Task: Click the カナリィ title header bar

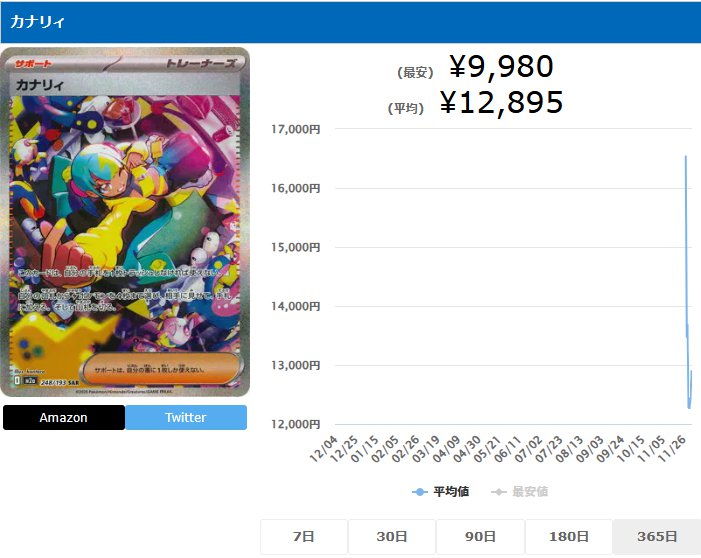Action: pos(350,22)
